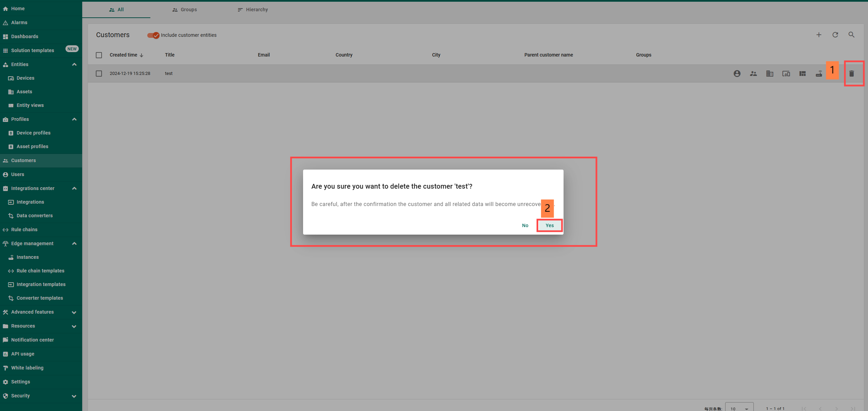868x411 pixels.
Task: Check the select-all header checkbox
Action: click(x=99, y=55)
